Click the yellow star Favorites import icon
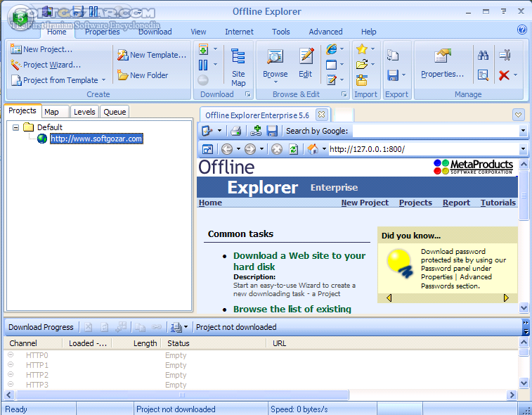 click(x=362, y=49)
